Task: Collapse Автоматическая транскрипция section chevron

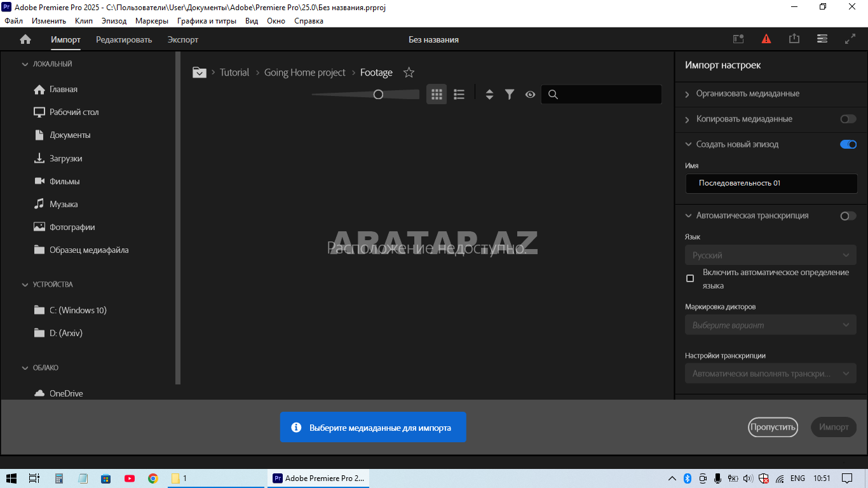Action: [688, 216]
